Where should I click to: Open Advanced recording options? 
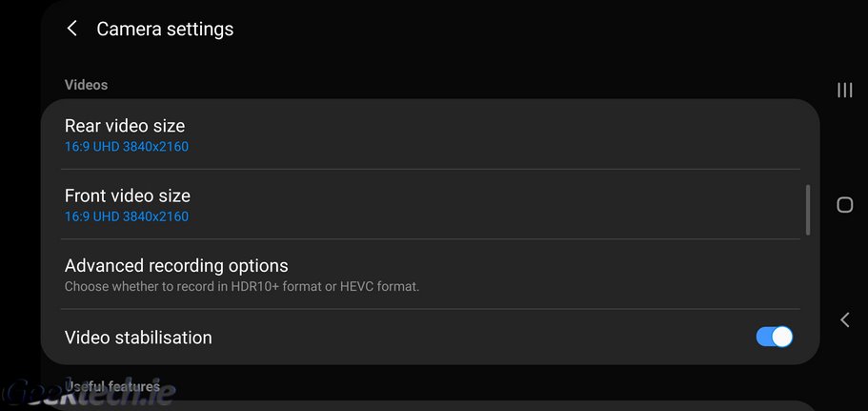[x=176, y=265]
